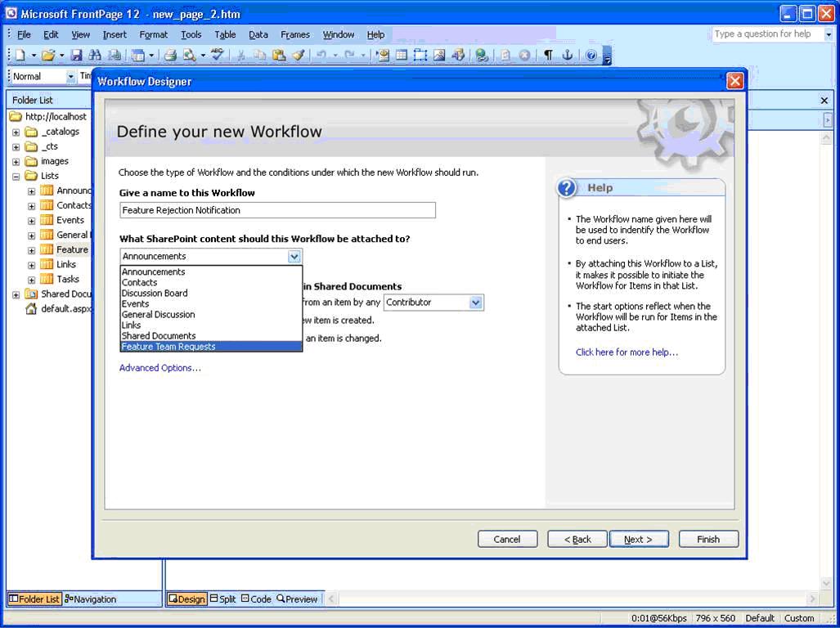Click the Type a question for help box
The height and width of the screenshot is (628, 840).
[x=767, y=34]
